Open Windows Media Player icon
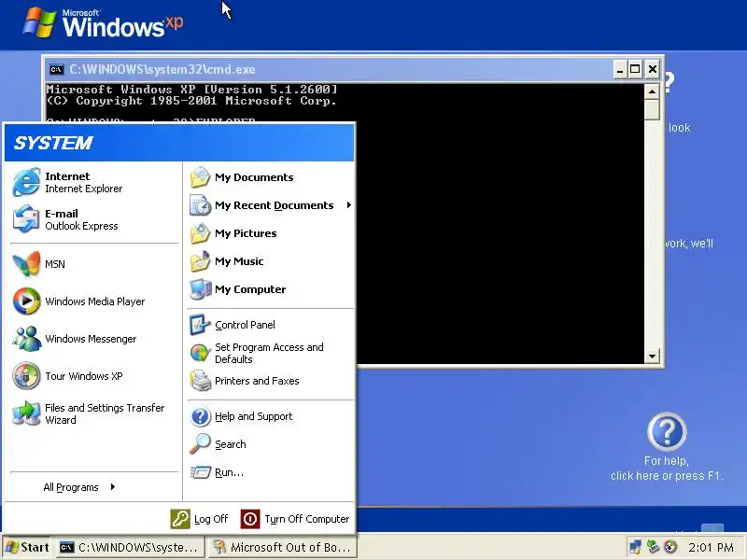The height and width of the screenshot is (560, 747). 26,301
